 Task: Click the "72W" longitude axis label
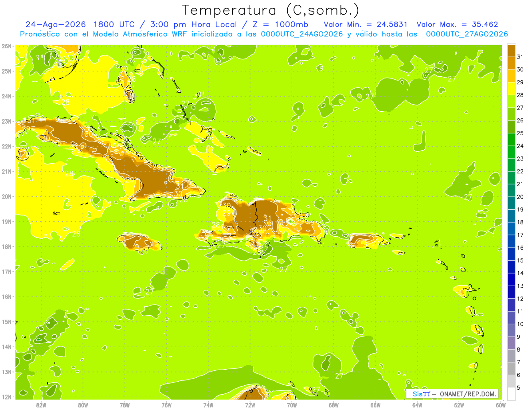tap(250, 405)
